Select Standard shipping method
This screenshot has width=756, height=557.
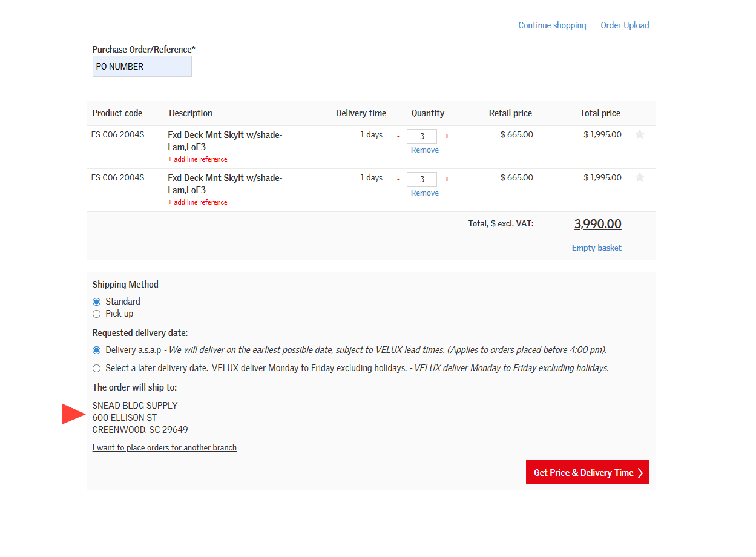[97, 302]
